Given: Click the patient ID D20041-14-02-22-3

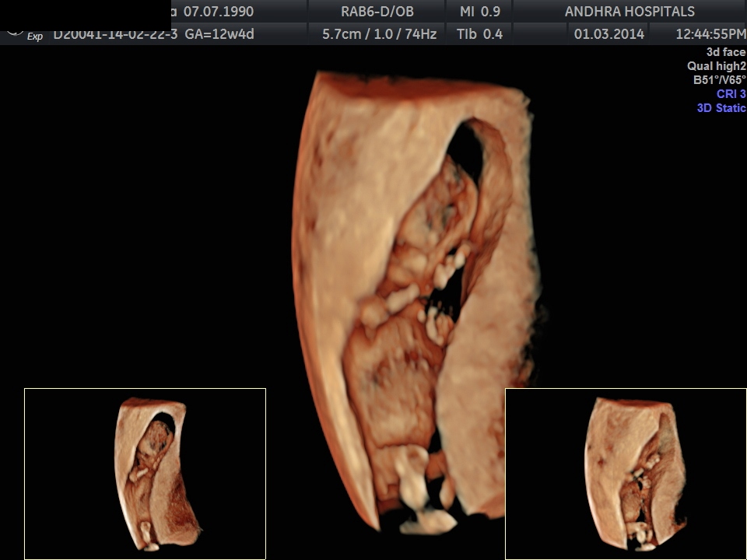Looking at the screenshot, I should [x=115, y=35].
